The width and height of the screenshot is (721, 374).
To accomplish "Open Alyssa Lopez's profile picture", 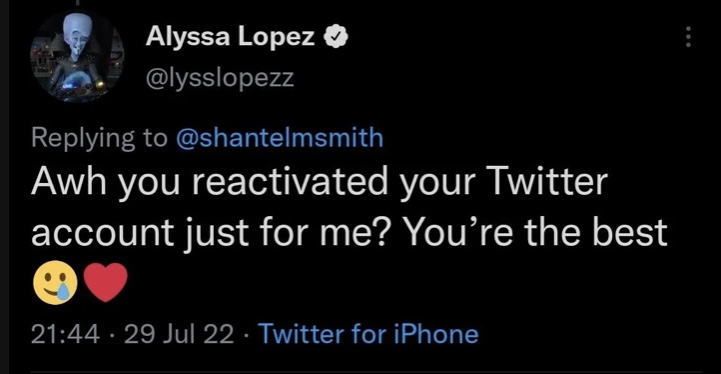I will 77,56.
